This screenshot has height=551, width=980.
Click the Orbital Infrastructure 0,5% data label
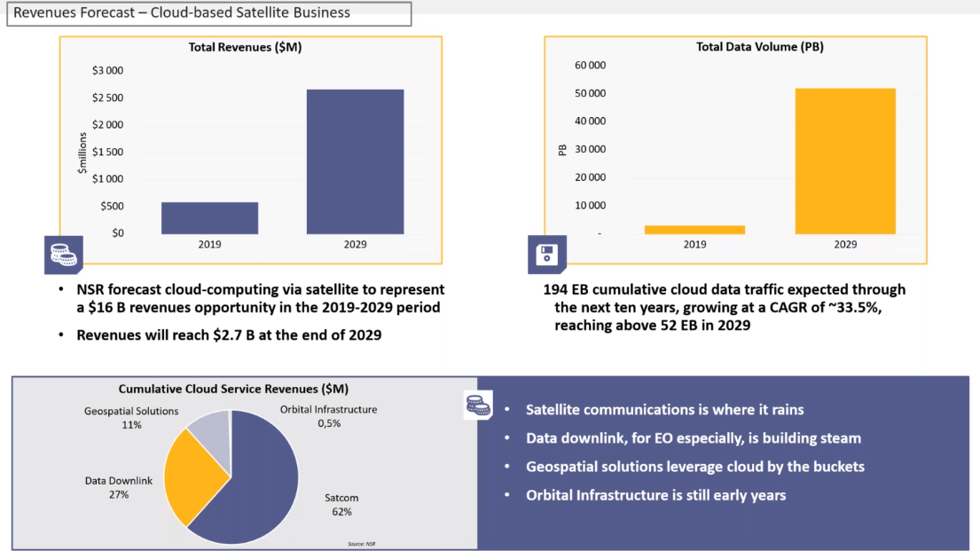coord(328,416)
